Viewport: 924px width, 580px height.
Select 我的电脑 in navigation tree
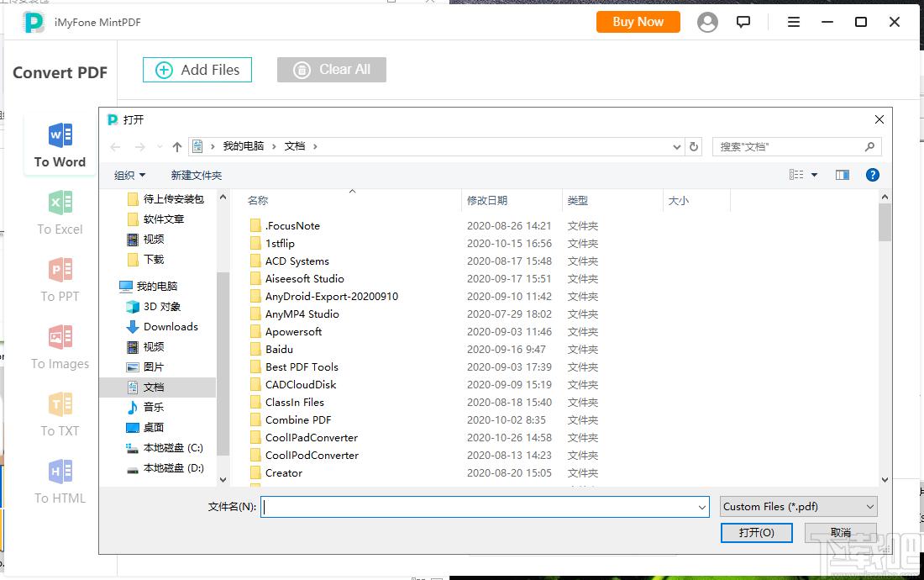pos(149,287)
